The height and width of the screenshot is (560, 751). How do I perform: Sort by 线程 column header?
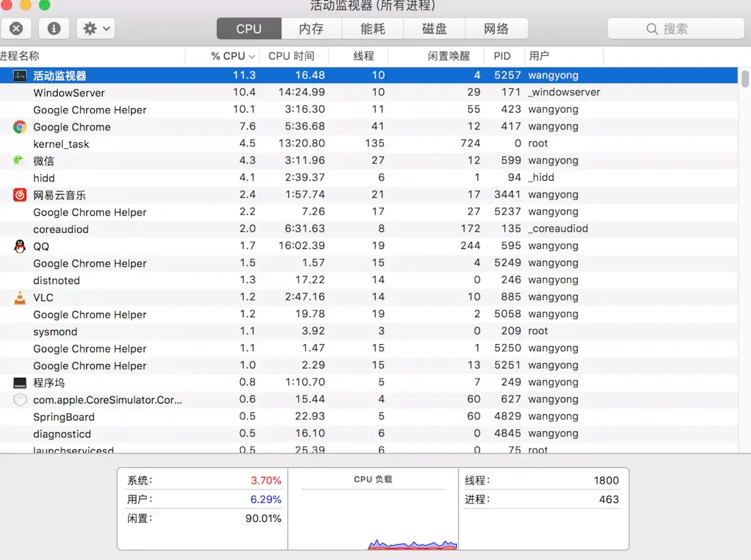(x=359, y=56)
